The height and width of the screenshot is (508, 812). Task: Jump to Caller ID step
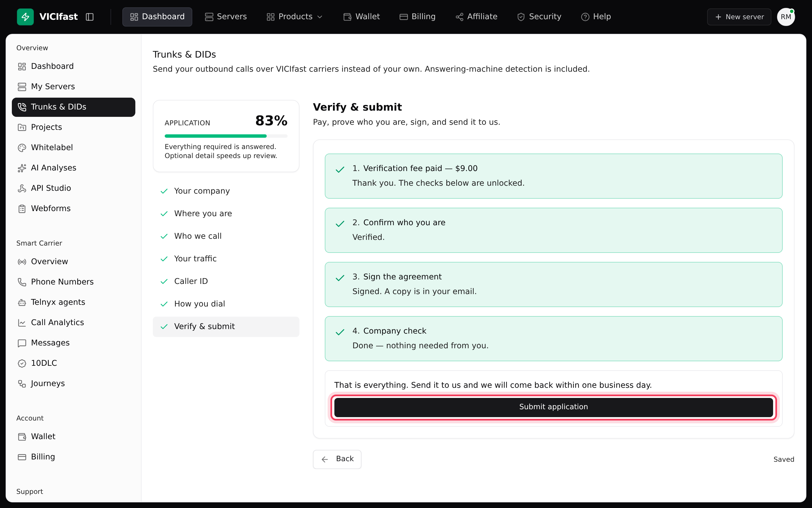click(x=226, y=281)
